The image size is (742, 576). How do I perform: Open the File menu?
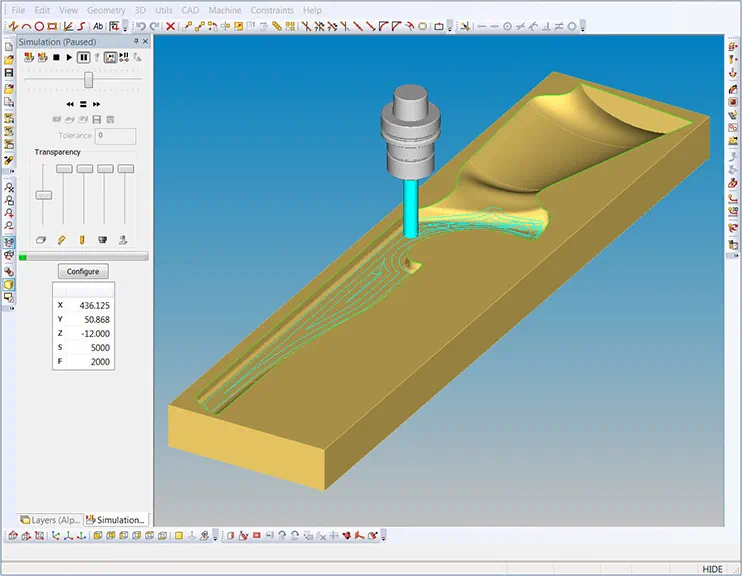coord(18,10)
